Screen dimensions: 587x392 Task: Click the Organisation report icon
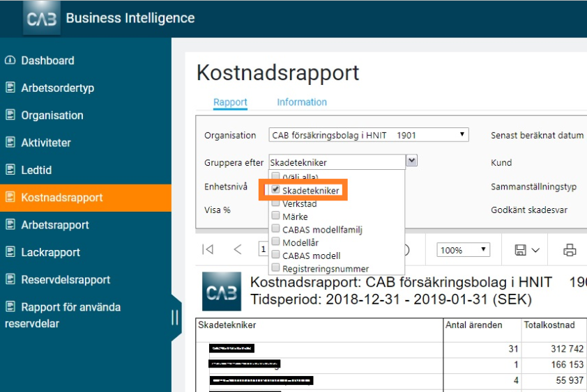[x=10, y=115]
